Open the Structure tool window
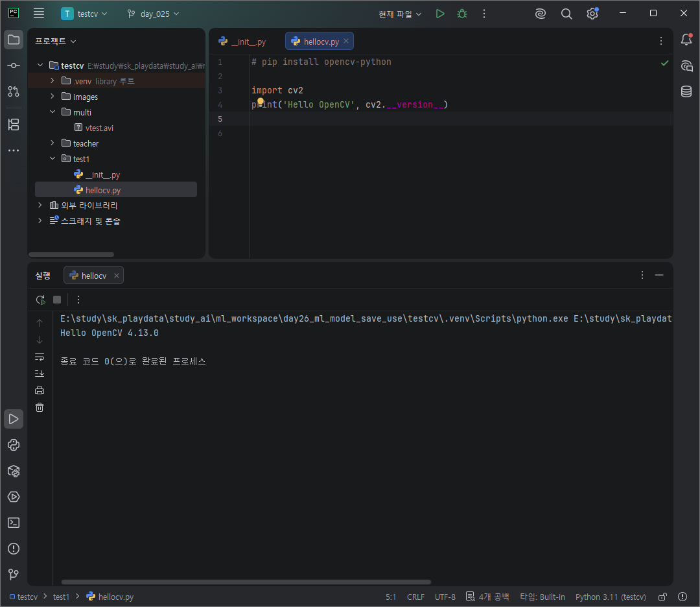700x607 pixels. point(14,125)
